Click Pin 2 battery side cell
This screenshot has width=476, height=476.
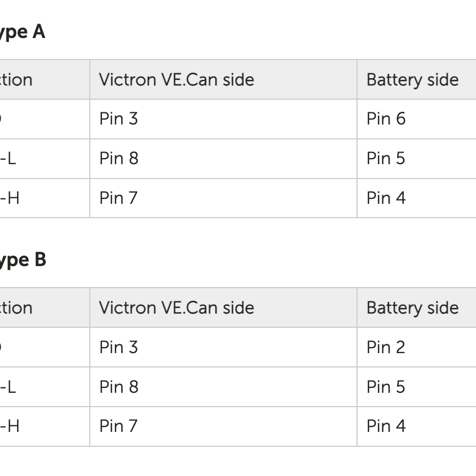386,347
